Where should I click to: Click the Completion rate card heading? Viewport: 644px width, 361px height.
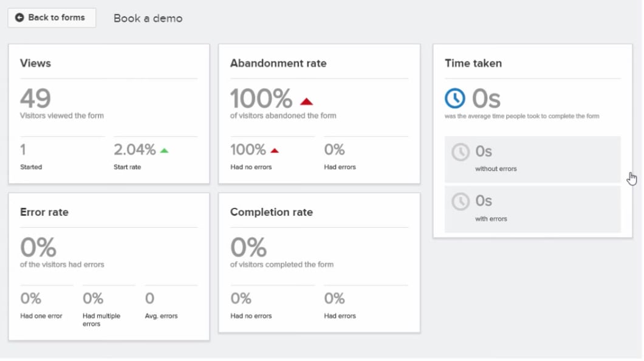[x=271, y=212]
